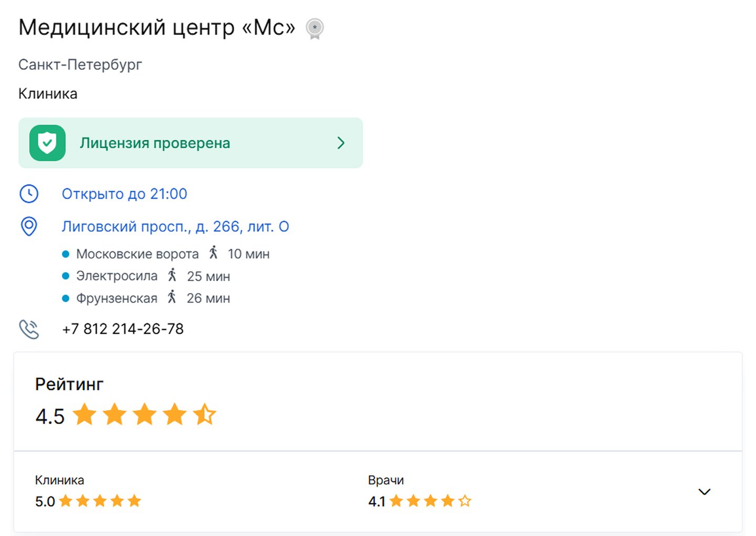Click the green shield license icon
756x536 pixels.
click(47, 143)
